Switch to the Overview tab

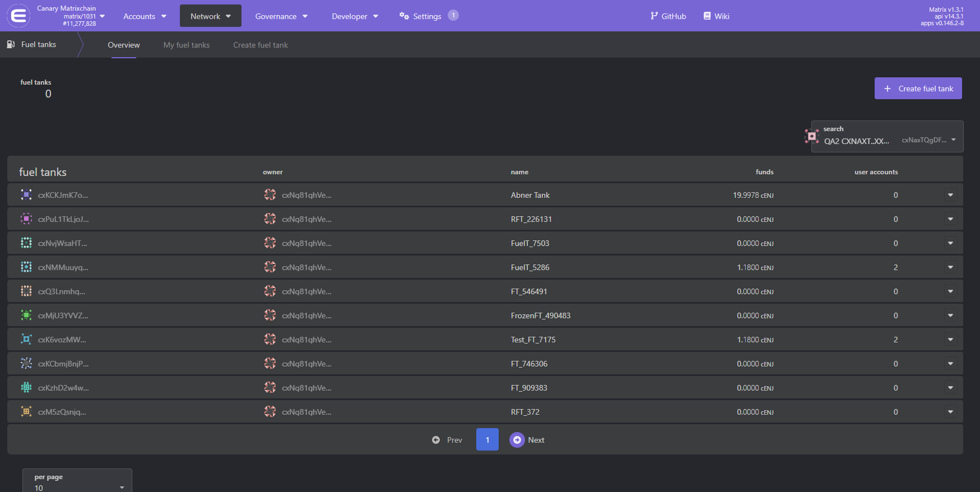click(x=124, y=45)
